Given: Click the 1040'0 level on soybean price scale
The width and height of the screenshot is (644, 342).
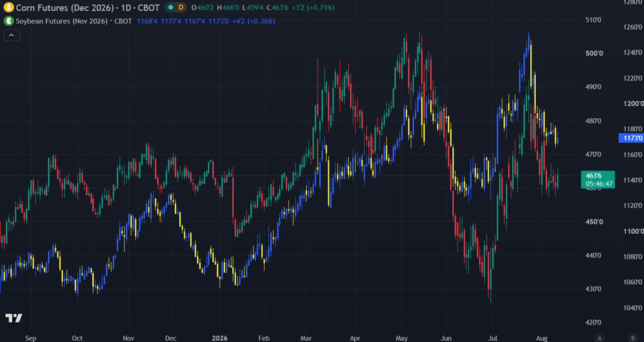Looking at the screenshot, I should coord(633,308).
